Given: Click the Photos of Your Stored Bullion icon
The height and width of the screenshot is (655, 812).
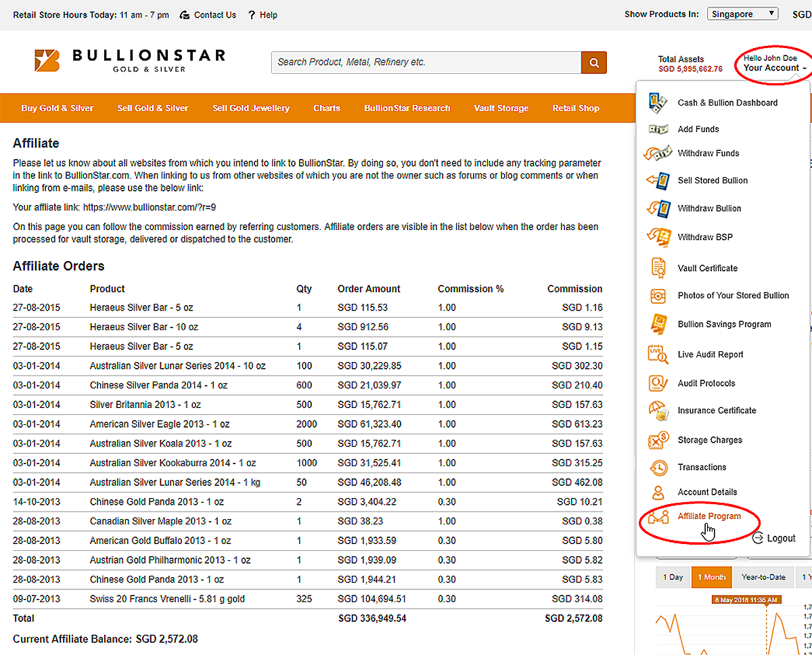Looking at the screenshot, I should coord(658,296).
